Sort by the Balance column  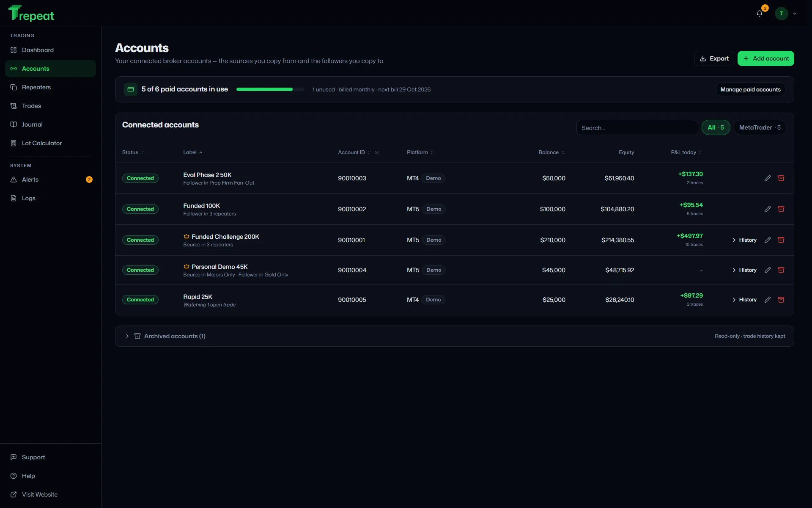[x=551, y=152]
